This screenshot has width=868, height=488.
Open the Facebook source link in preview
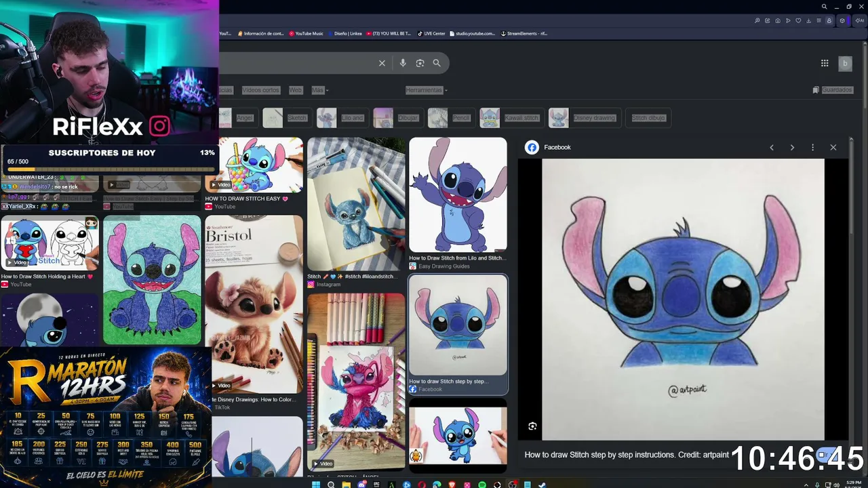click(x=557, y=147)
